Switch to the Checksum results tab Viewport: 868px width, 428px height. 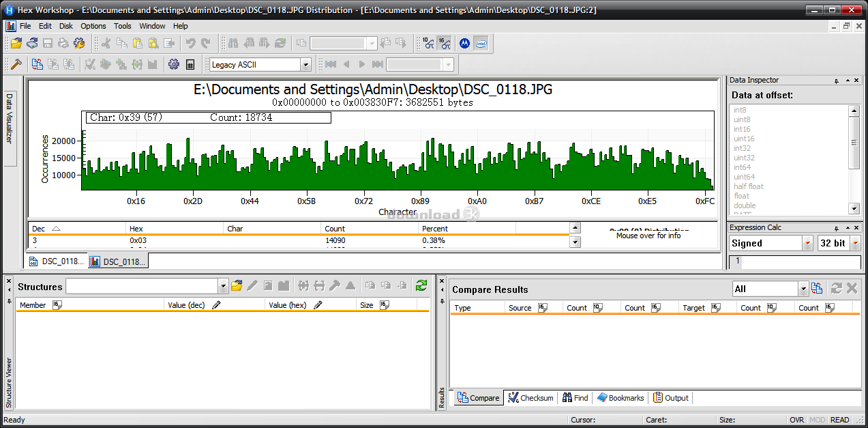pyautogui.click(x=531, y=398)
